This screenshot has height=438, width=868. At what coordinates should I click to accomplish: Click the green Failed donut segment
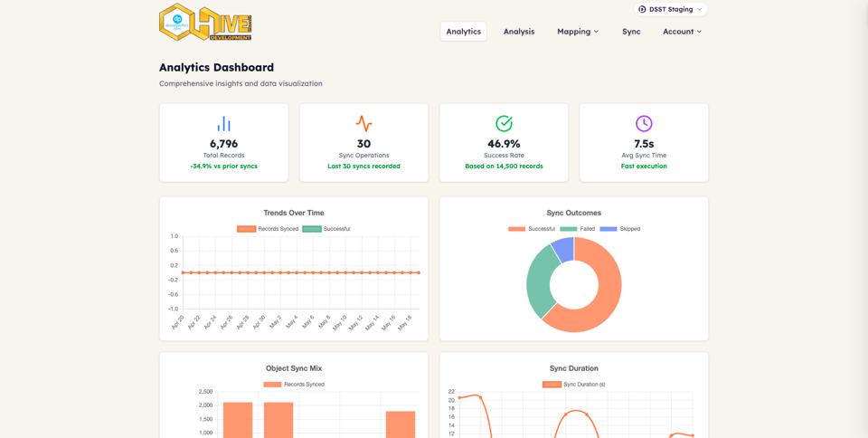[540, 281]
